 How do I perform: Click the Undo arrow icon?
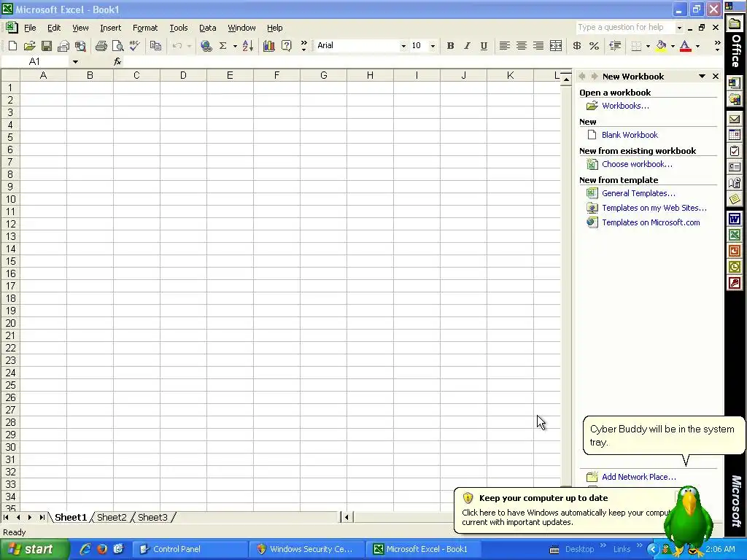pos(177,46)
